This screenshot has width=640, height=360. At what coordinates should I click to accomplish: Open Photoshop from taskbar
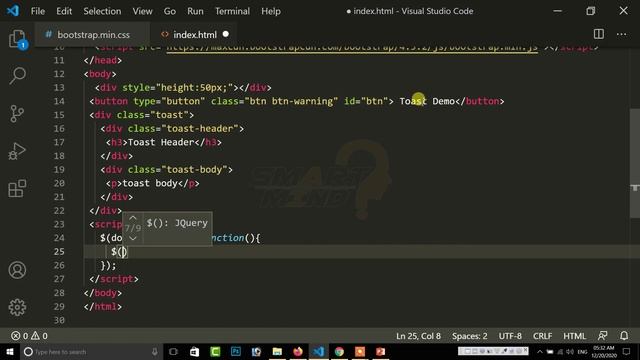pos(236,351)
